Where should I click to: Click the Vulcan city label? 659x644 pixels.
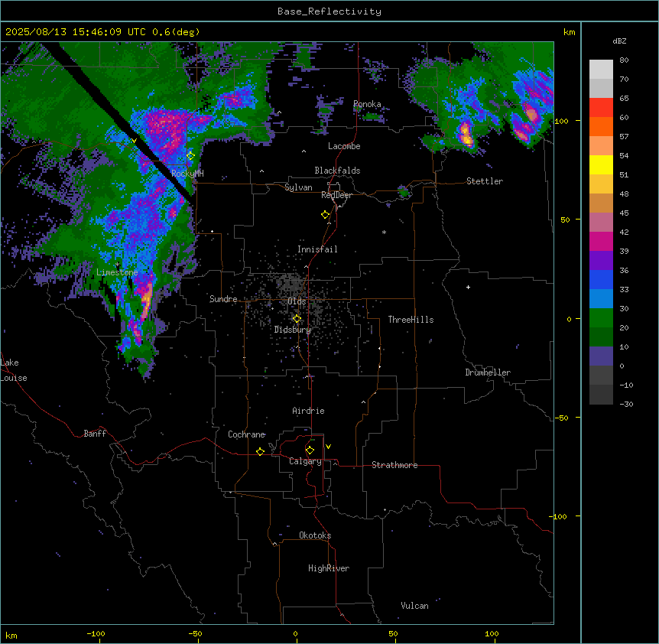pos(414,606)
